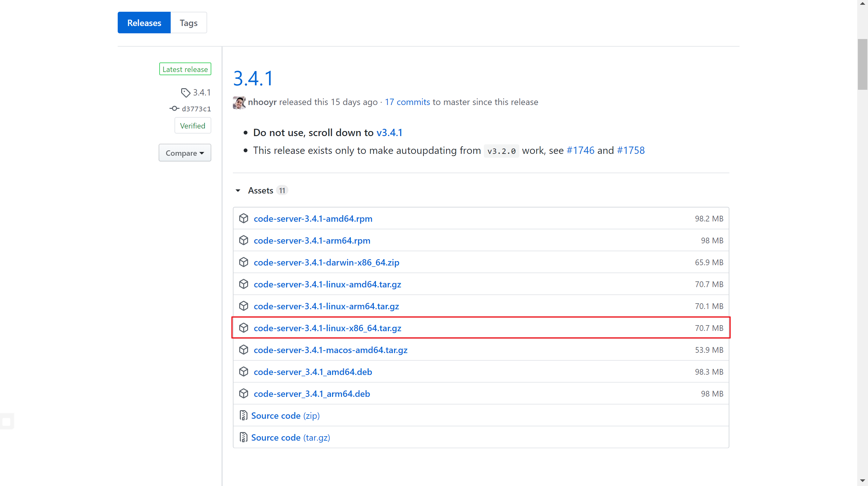Click zip file icon beside Source code (zip)
868x486 pixels.
pyautogui.click(x=243, y=415)
